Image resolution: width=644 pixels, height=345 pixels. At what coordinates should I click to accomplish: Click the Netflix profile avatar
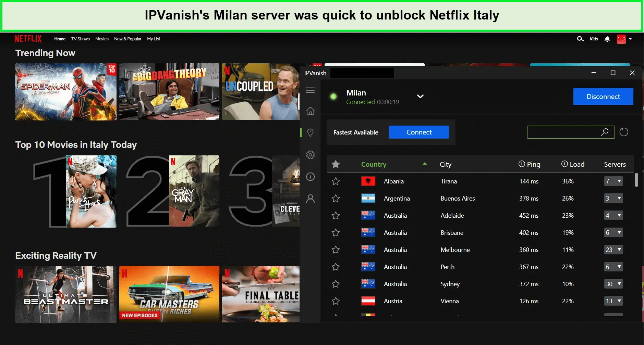pos(621,39)
